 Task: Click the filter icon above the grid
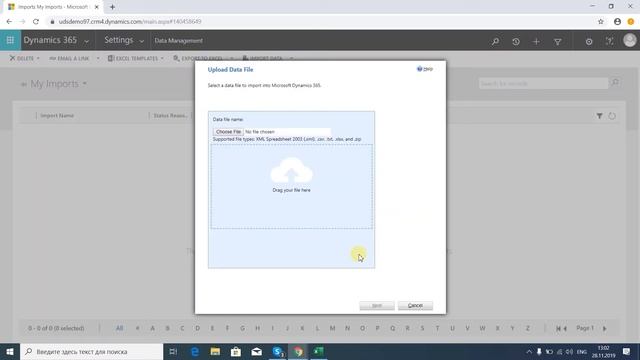click(599, 116)
